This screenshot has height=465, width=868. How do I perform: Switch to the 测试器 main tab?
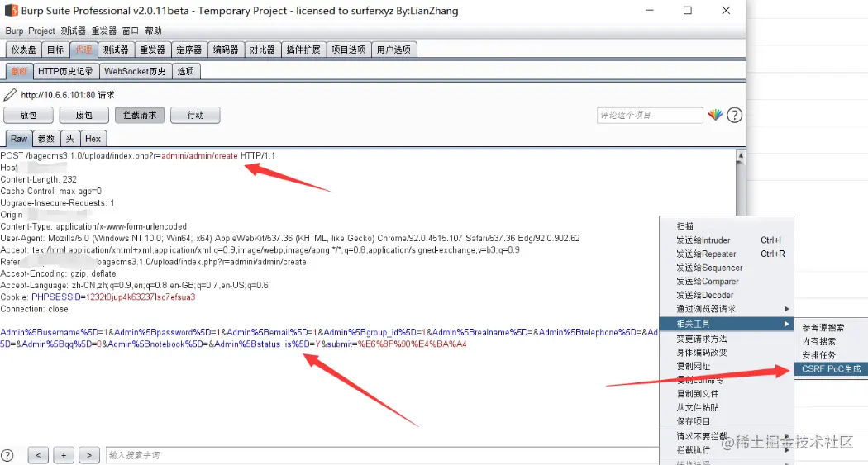pos(116,50)
